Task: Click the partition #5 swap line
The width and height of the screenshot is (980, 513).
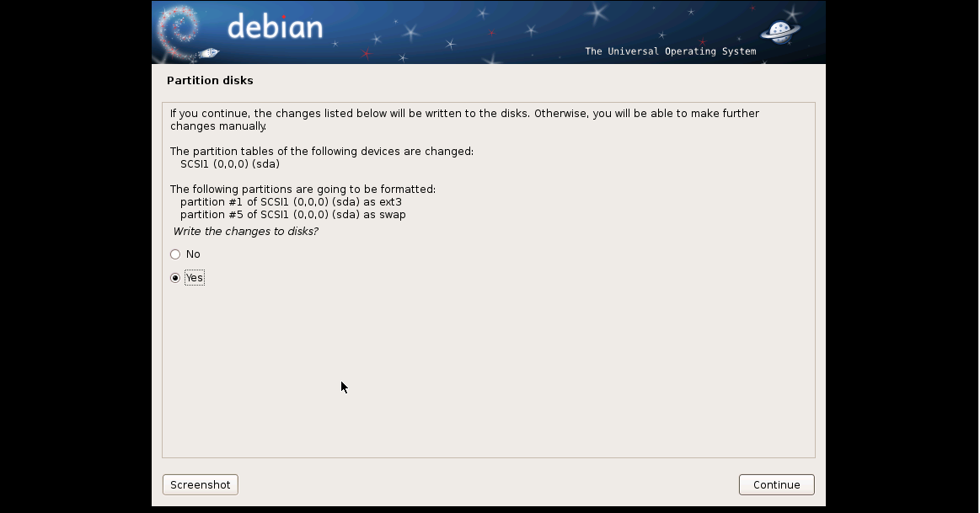Action: click(293, 214)
